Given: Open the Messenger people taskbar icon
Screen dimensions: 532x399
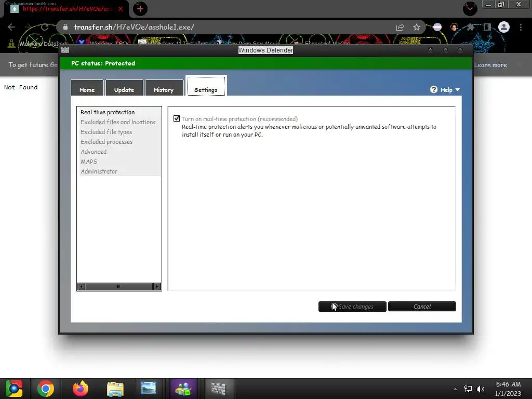Looking at the screenshot, I should tap(183, 389).
